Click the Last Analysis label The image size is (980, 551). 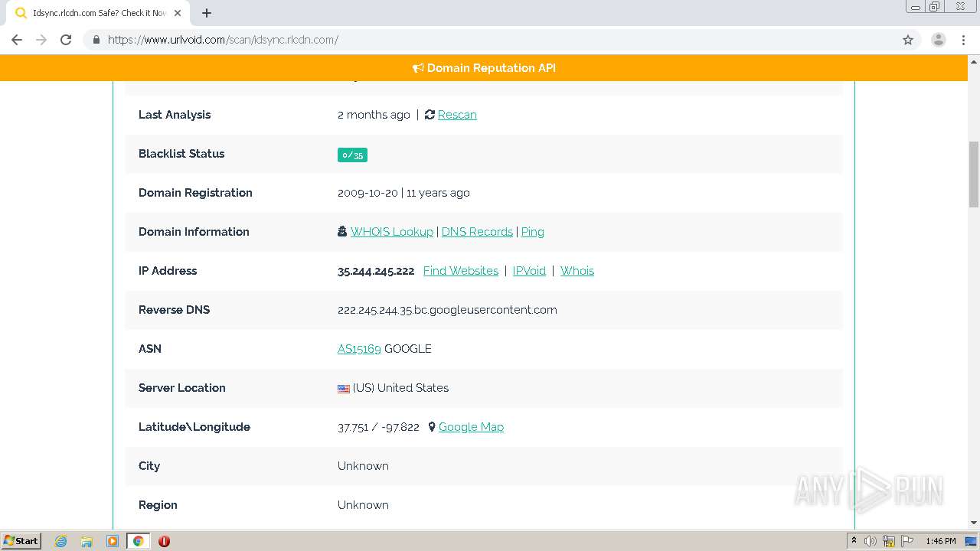175,115
